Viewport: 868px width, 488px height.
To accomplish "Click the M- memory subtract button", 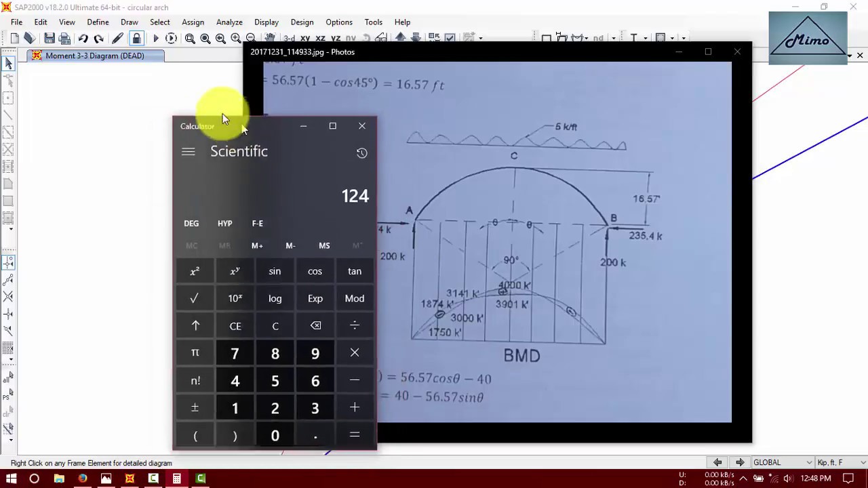I will pyautogui.click(x=290, y=245).
